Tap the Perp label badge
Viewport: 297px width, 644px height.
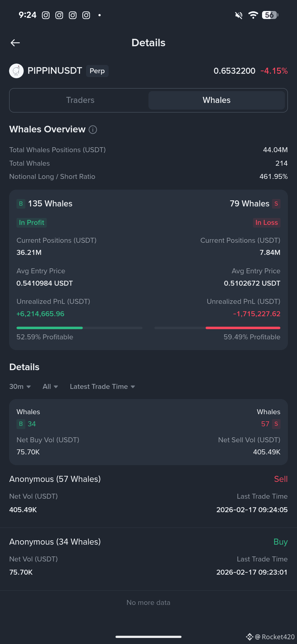pos(97,71)
